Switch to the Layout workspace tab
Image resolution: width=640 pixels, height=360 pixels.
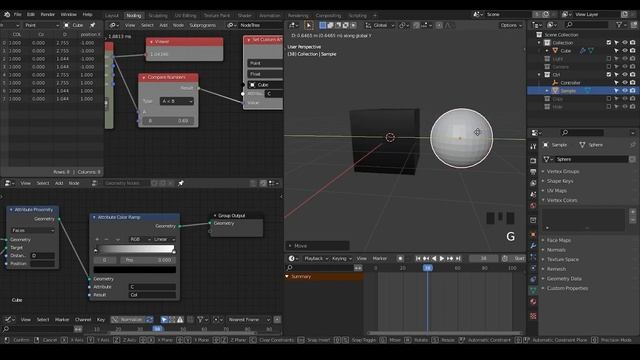pos(111,16)
